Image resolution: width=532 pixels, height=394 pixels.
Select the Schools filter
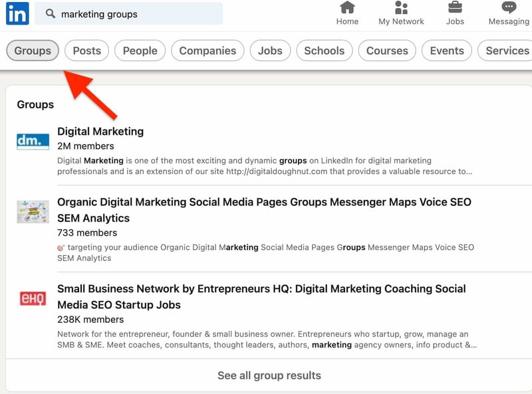tap(325, 50)
